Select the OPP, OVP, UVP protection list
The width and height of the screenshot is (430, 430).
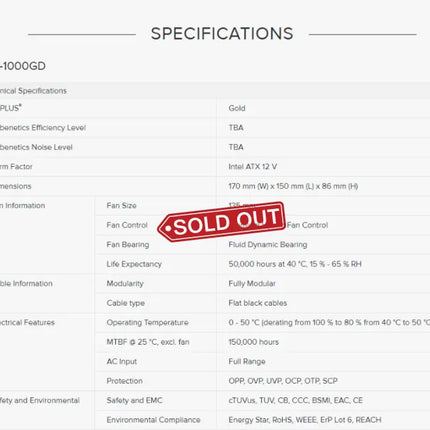283,381
